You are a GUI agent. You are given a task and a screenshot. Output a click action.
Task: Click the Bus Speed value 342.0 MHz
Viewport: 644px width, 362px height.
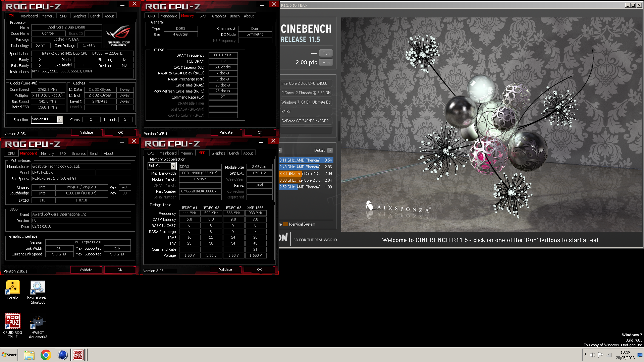tap(48, 101)
